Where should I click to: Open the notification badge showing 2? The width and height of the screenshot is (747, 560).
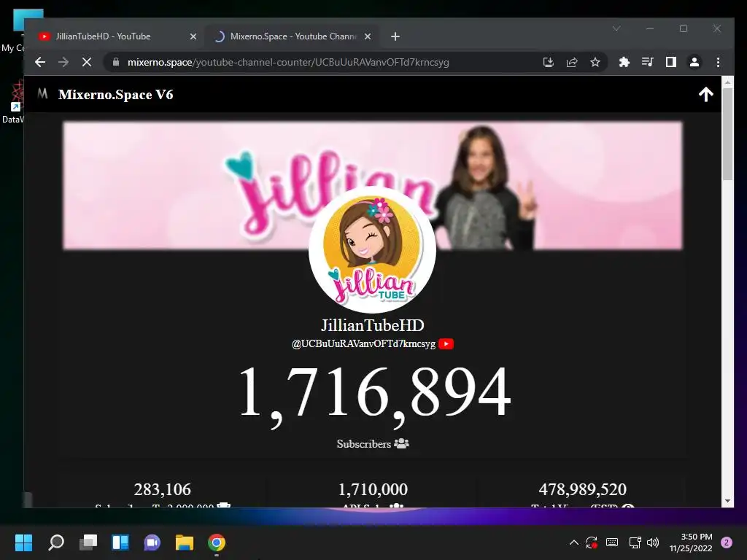(727, 542)
